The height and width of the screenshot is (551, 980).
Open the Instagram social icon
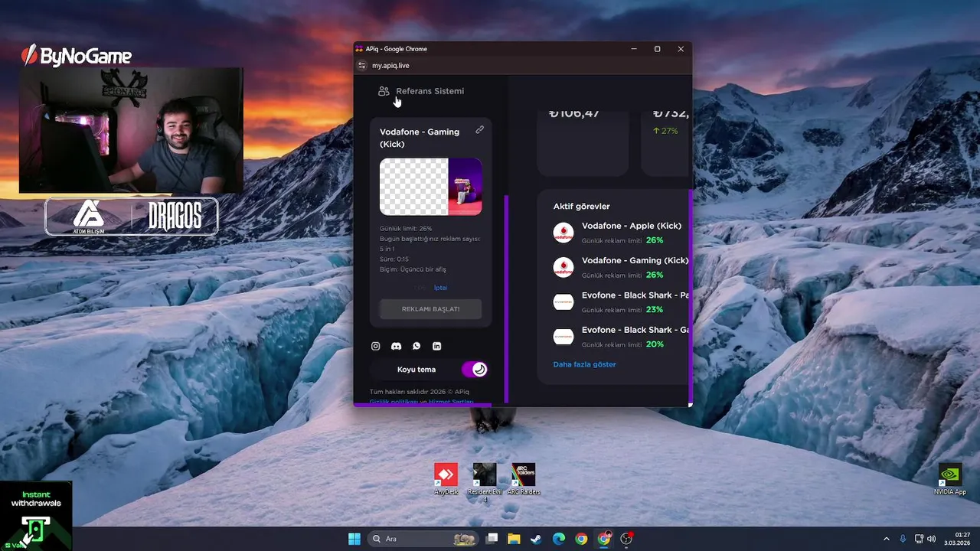click(376, 346)
